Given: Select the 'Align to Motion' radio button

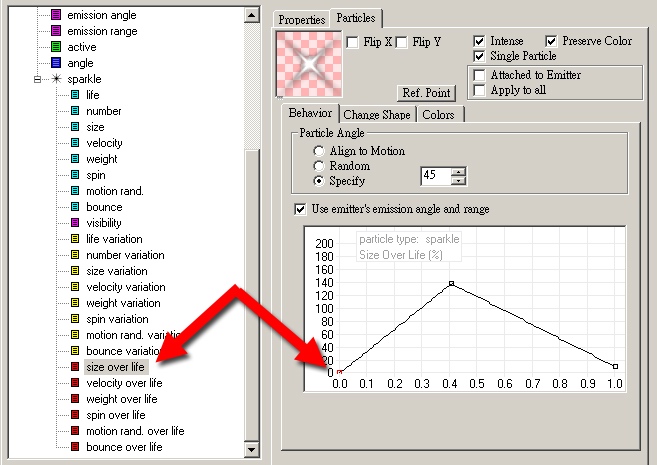Looking at the screenshot, I should 318,151.
